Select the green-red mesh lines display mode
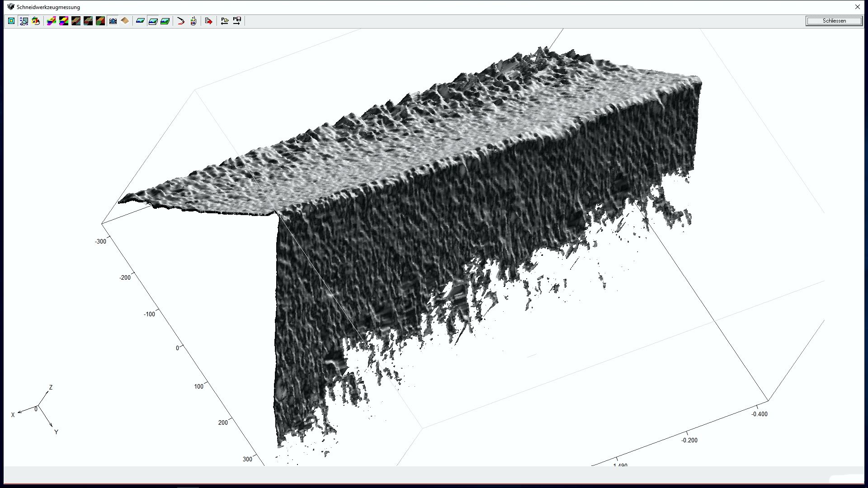868x488 pixels. [x=100, y=21]
